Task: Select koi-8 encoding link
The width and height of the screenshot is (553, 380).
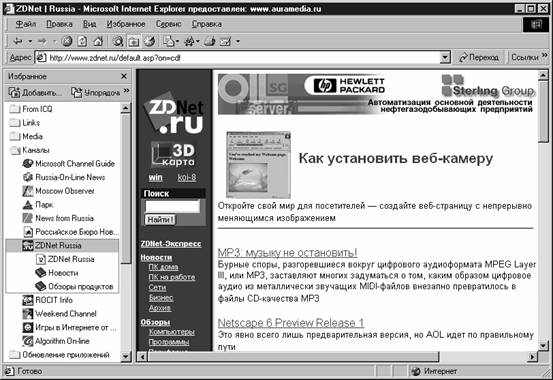Action: [187, 177]
